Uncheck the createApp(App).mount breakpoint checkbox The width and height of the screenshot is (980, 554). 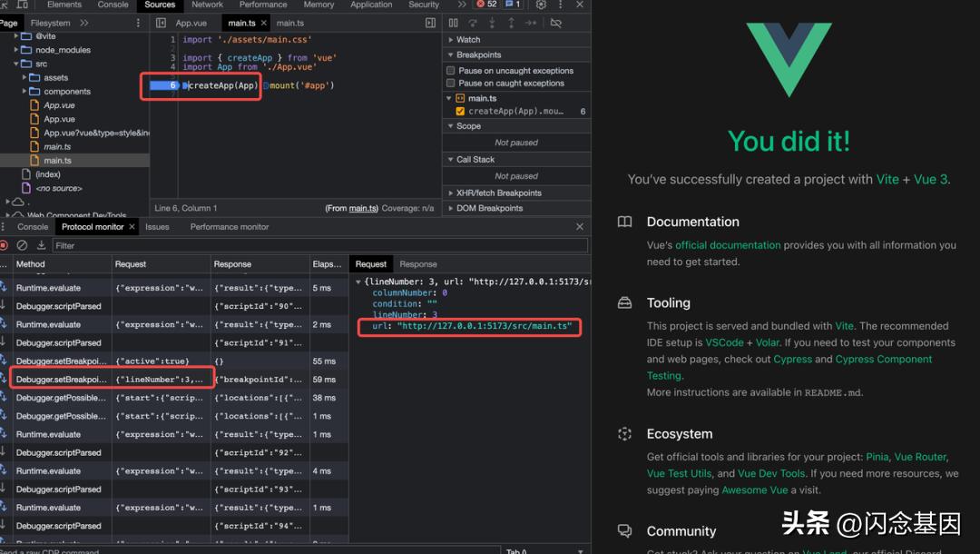(460, 112)
